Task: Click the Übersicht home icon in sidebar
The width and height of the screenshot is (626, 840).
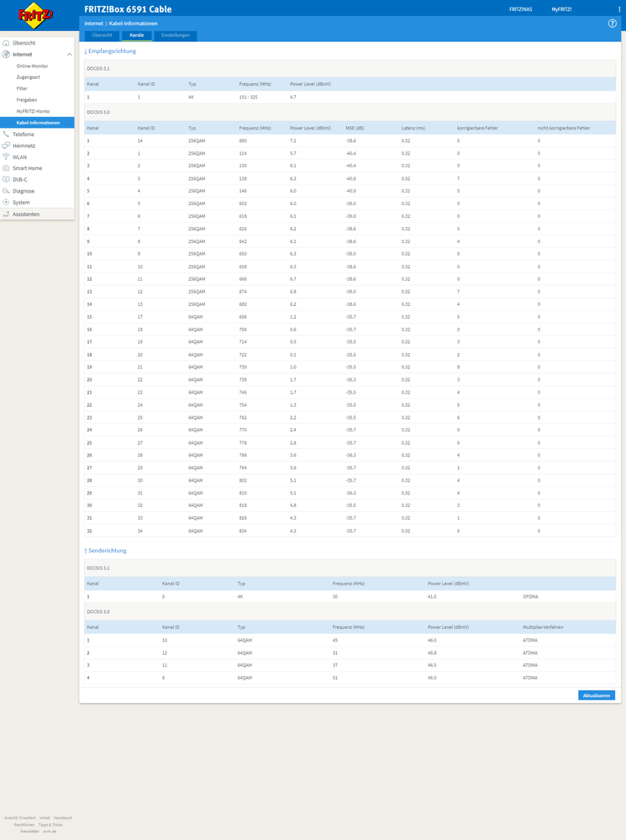Action: coord(6,43)
